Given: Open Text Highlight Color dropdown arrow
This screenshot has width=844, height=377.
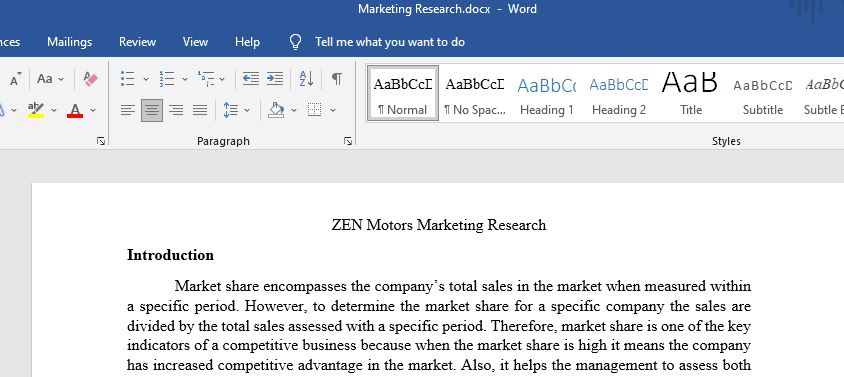Looking at the screenshot, I should point(54,110).
